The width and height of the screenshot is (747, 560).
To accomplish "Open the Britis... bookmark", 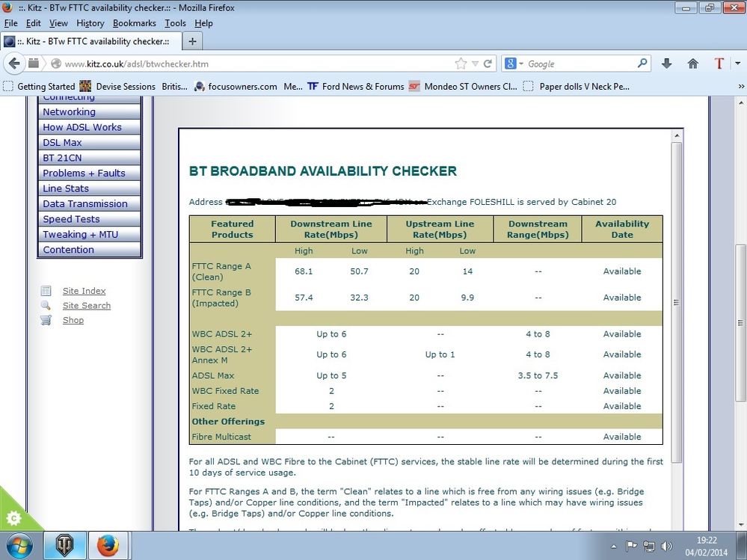I will (174, 87).
